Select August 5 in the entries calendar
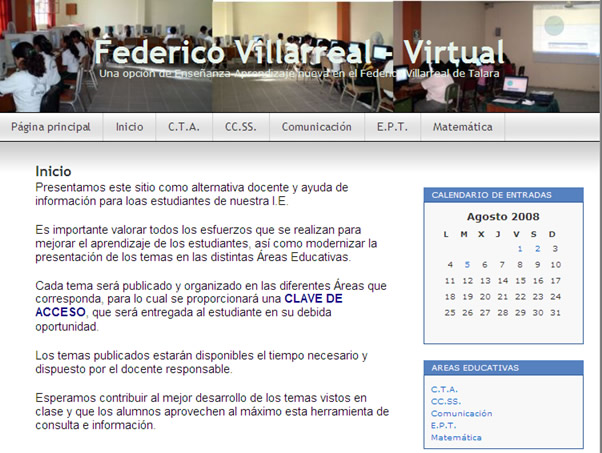This screenshot has height=453, width=602. [467, 265]
